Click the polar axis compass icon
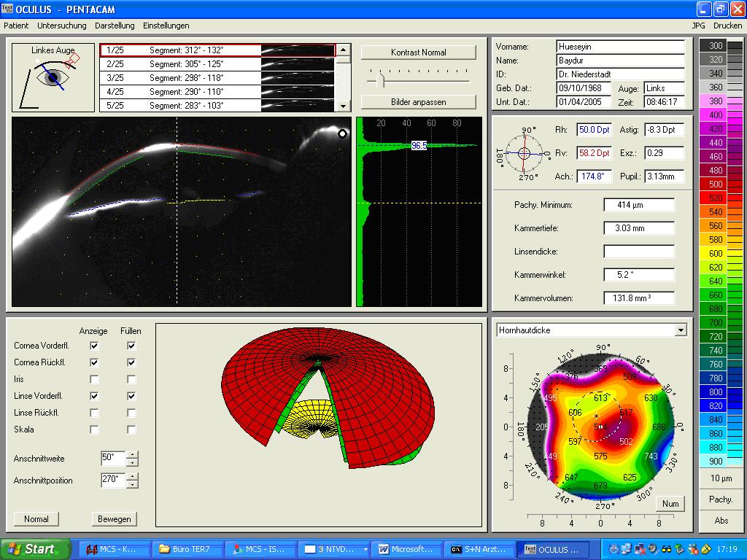The image size is (747, 560). coord(524,153)
